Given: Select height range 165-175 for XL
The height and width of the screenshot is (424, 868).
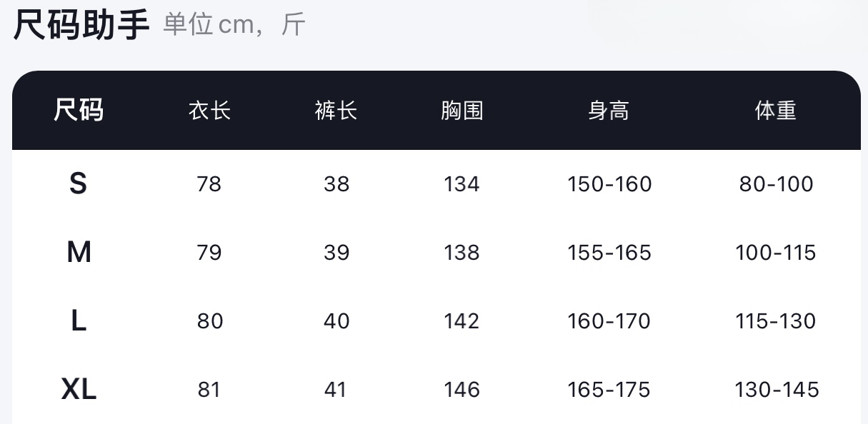Looking at the screenshot, I should [609, 390].
